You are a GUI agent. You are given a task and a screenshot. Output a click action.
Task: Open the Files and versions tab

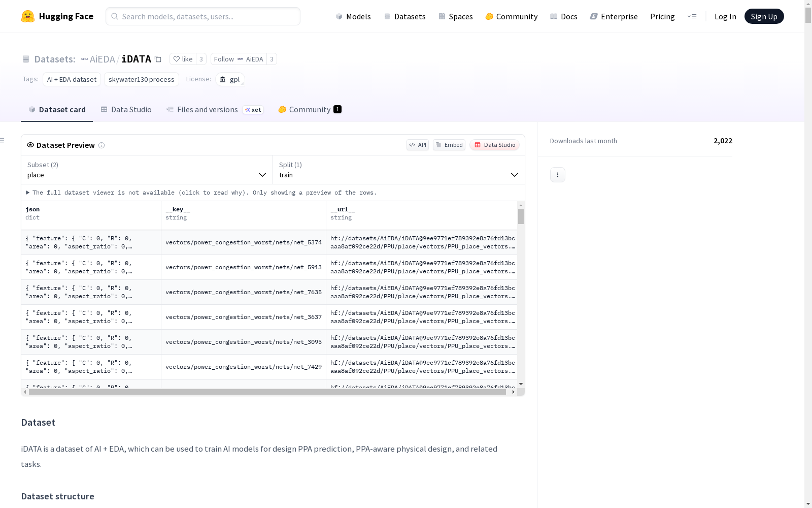coord(215,110)
